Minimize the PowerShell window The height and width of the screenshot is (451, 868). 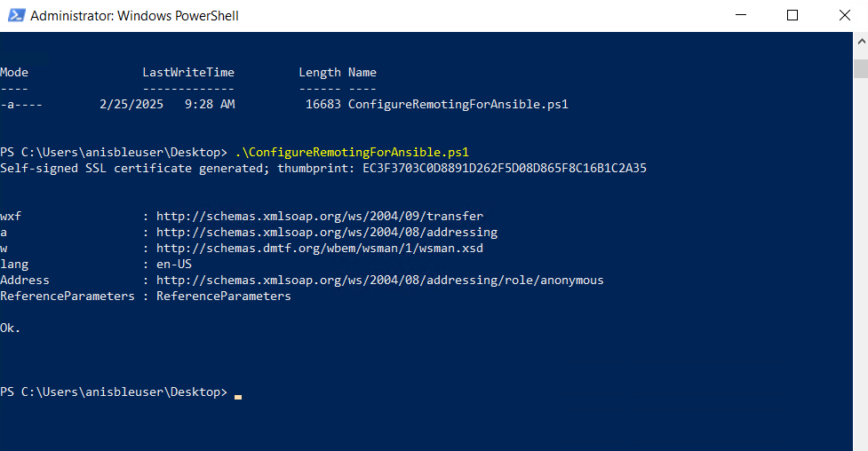pos(741,15)
